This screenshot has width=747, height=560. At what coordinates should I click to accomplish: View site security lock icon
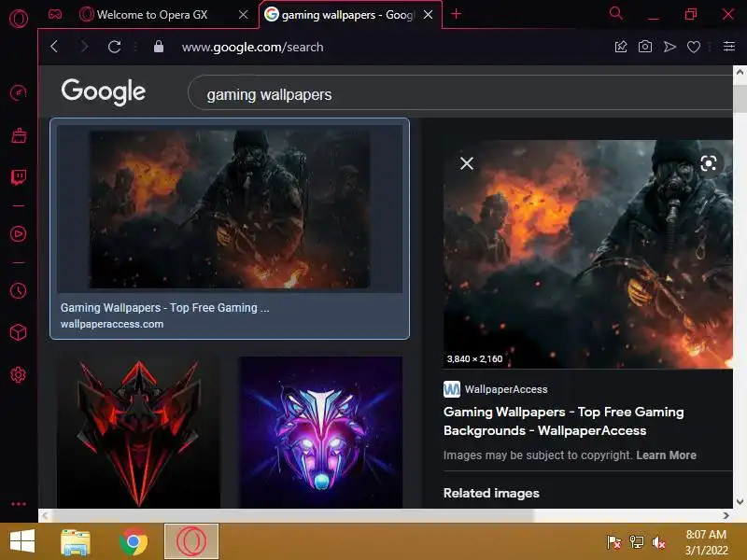[x=159, y=47]
